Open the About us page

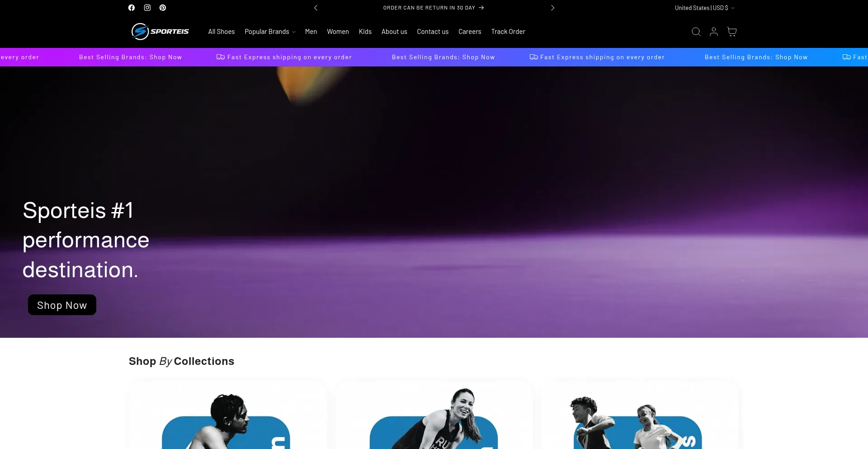coord(394,32)
